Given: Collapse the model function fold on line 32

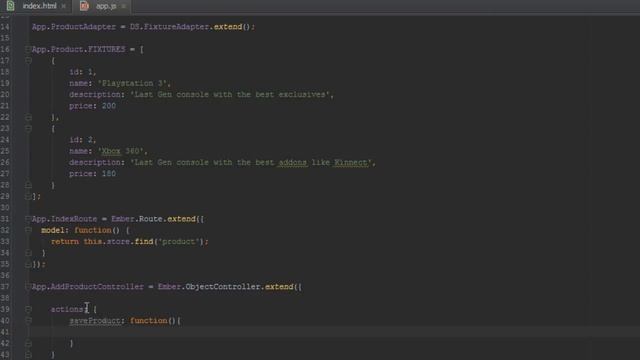Looking at the screenshot, I should pyautogui.click(x=28, y=230).
